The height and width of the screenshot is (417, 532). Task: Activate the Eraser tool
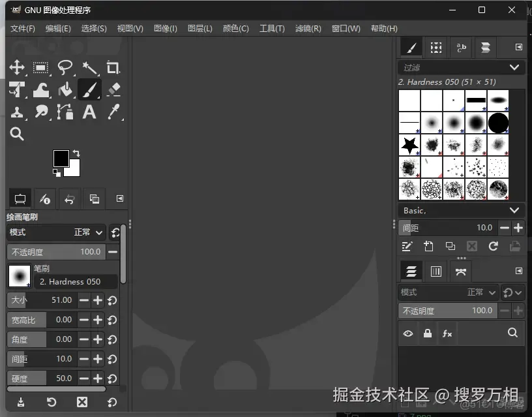pos(113,89)
